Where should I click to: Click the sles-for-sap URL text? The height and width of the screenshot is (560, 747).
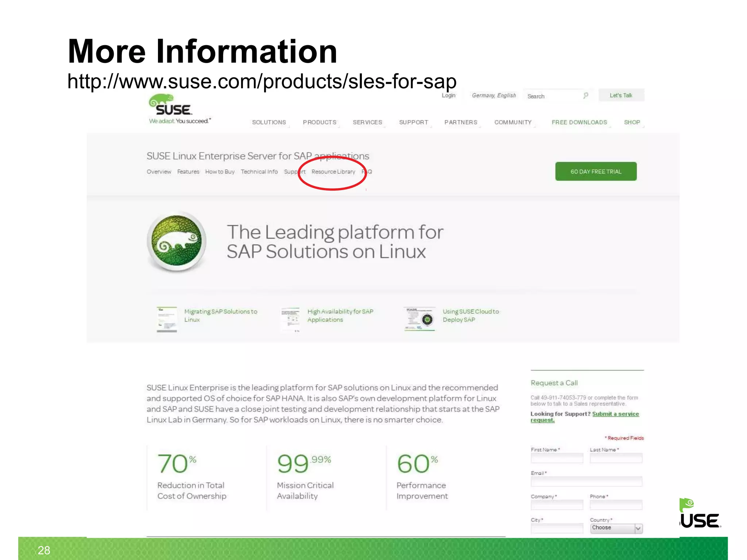tap(262, 81)
